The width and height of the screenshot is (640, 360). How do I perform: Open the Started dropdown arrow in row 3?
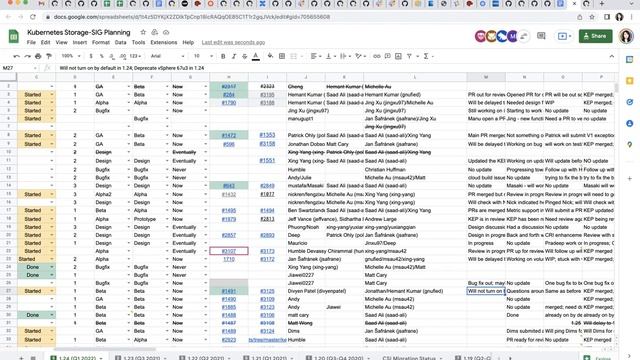52,95
